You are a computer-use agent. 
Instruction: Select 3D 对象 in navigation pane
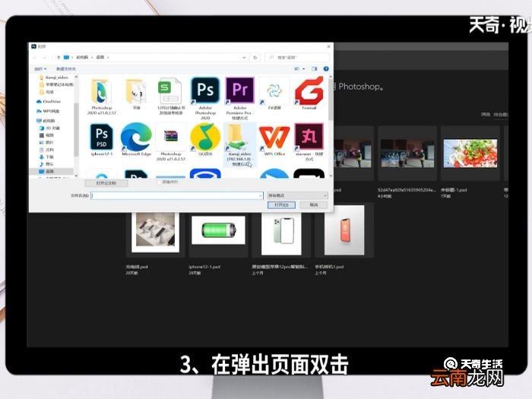(49, 128)
